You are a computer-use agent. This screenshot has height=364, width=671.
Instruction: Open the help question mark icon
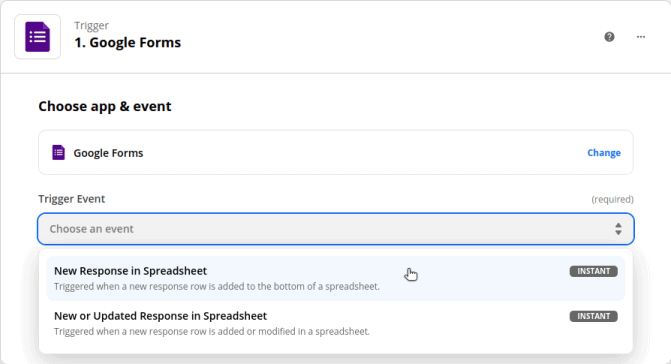coord(609,37)
